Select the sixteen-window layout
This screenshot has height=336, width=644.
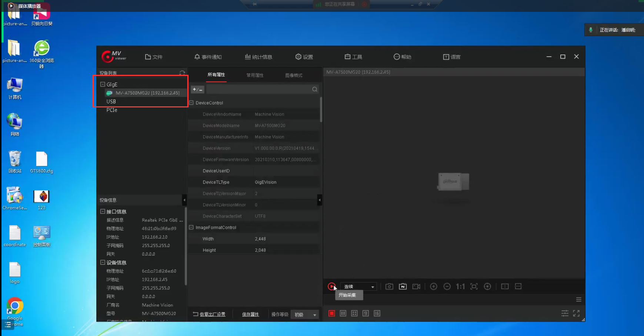[x=377, y=313]
